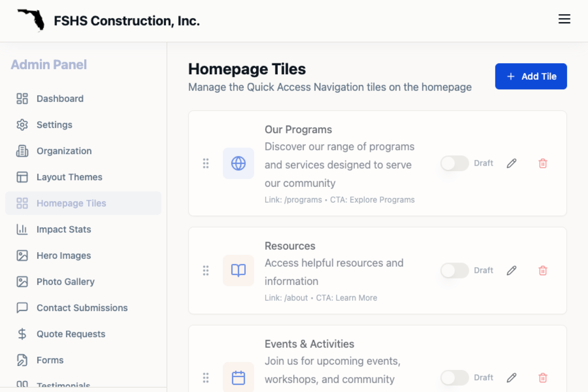This screenshot has width=588, height=392.
Task: Select Homepage Tiles in the admin panel
Action: [71, 203]
